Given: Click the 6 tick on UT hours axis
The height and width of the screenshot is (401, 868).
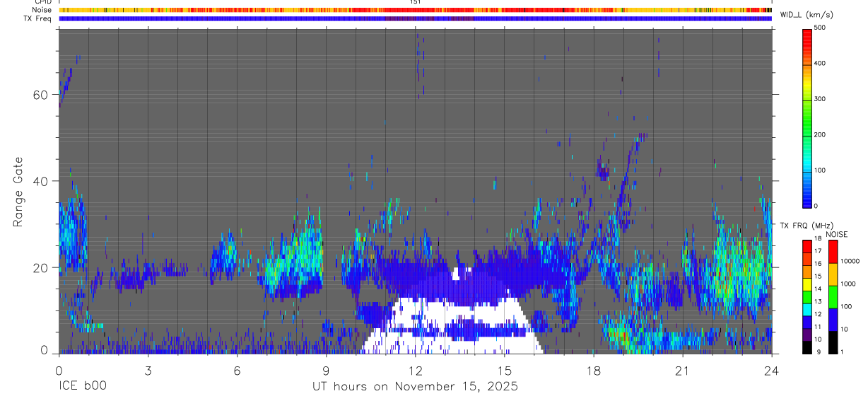Looking at the screenshot, I should point(237,371).
